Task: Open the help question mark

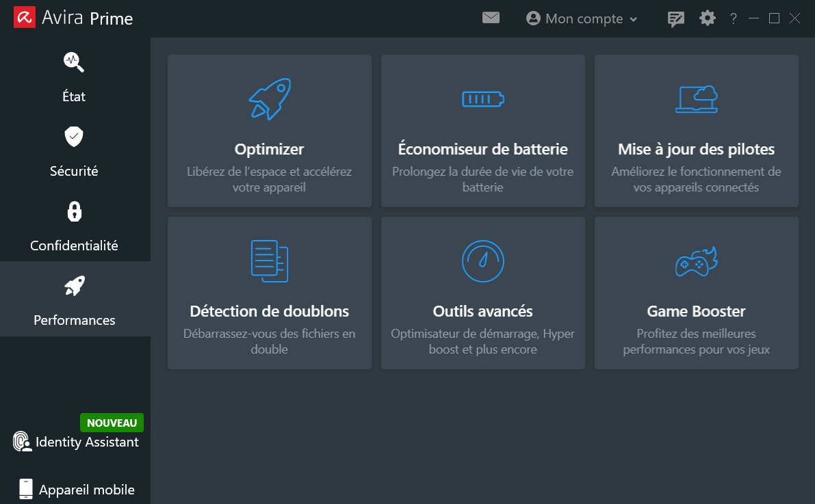Action: 733,18
